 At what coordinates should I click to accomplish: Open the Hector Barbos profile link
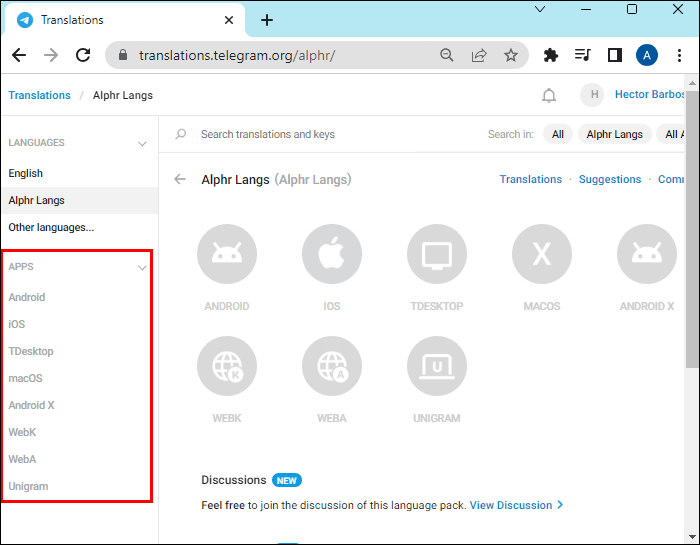click(x=649, y=94)
